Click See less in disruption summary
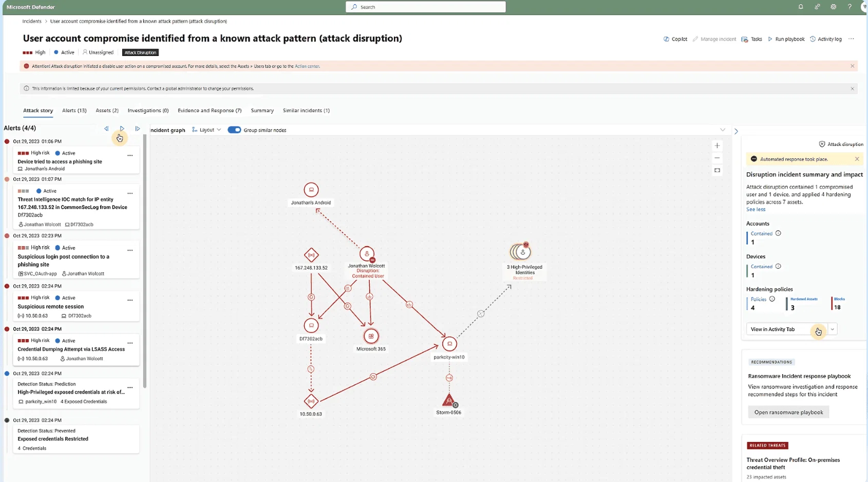This screenshot has height=482, width=868. [x=756, y=209]
